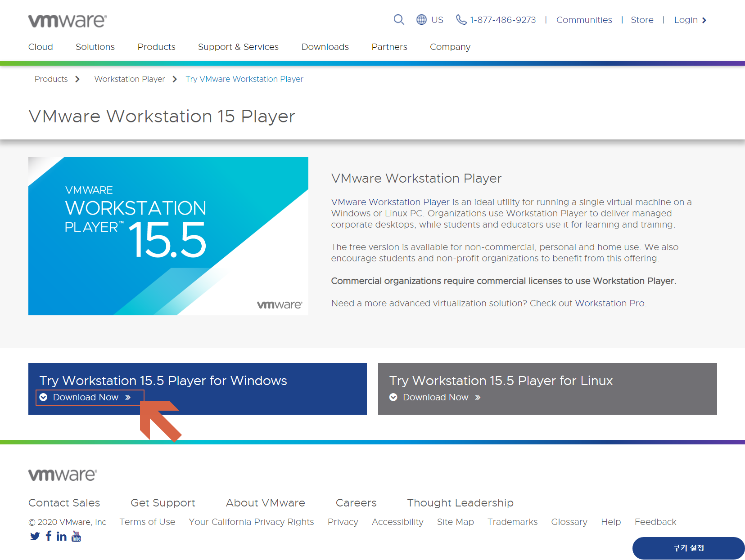Click the Login link

(x=686, y=20)
